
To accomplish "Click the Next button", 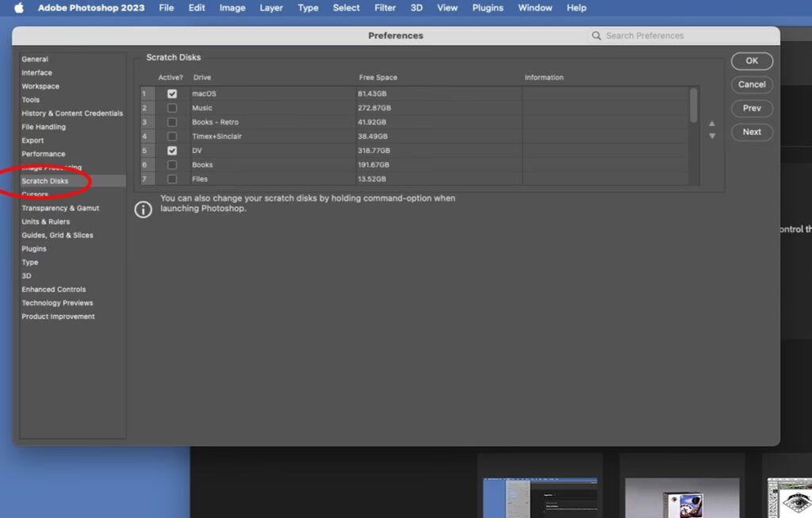I will tap(752, 132).
